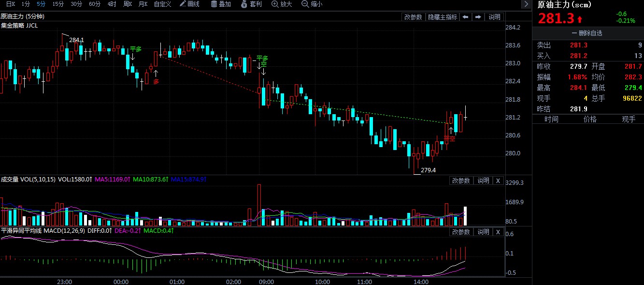The height and width of the screenshot is (285, 644).
Task: Click the 284.1 high price marker
Action: [76, 40]
